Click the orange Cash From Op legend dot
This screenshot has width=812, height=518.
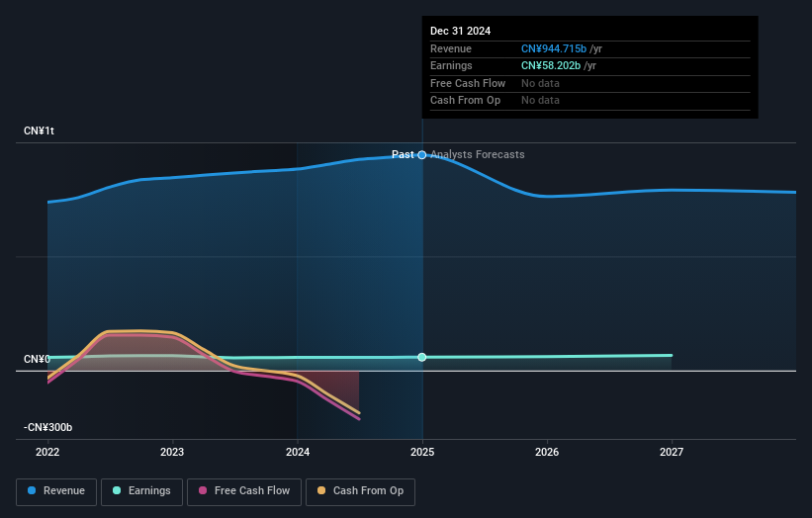coord(321,490)
